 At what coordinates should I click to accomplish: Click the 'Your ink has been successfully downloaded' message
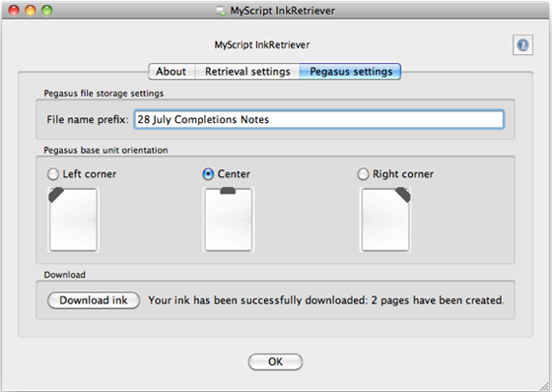(326, 300)
